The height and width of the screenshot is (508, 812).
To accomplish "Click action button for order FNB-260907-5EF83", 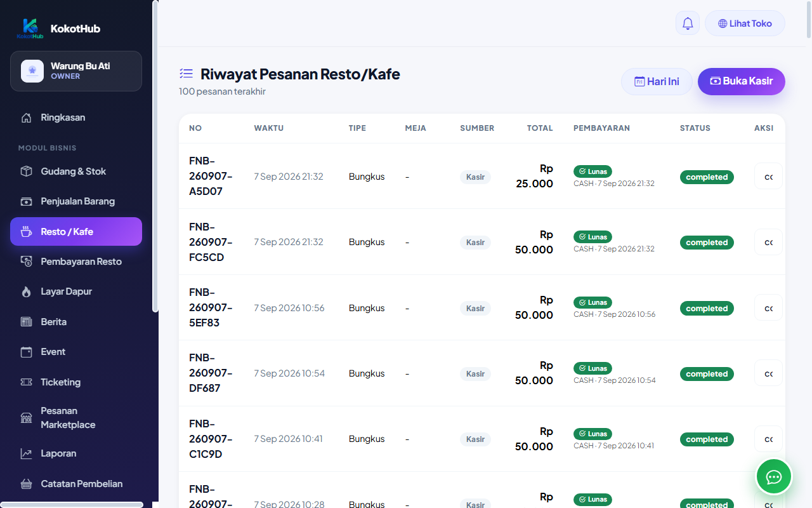I will (768, 307).
